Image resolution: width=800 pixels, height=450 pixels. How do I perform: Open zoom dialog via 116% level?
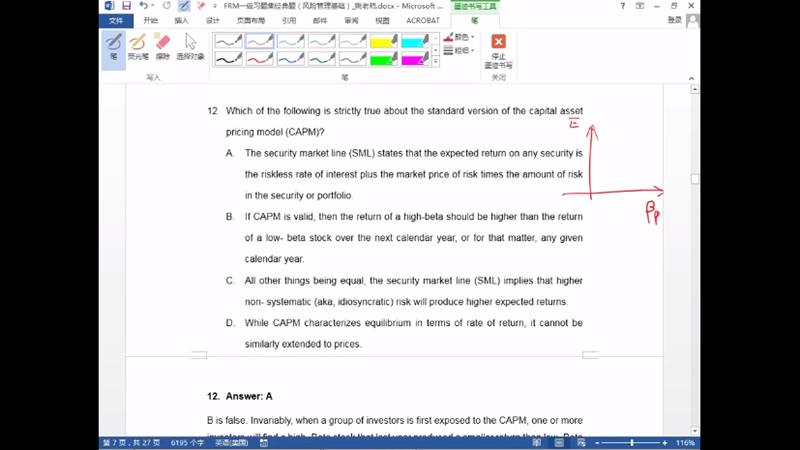pos(685,443)
